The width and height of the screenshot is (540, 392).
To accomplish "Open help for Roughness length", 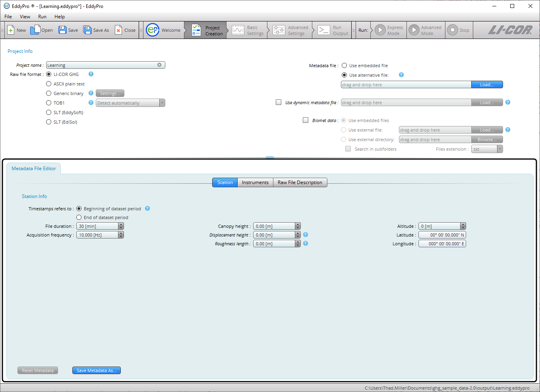I will click(306, 243).
